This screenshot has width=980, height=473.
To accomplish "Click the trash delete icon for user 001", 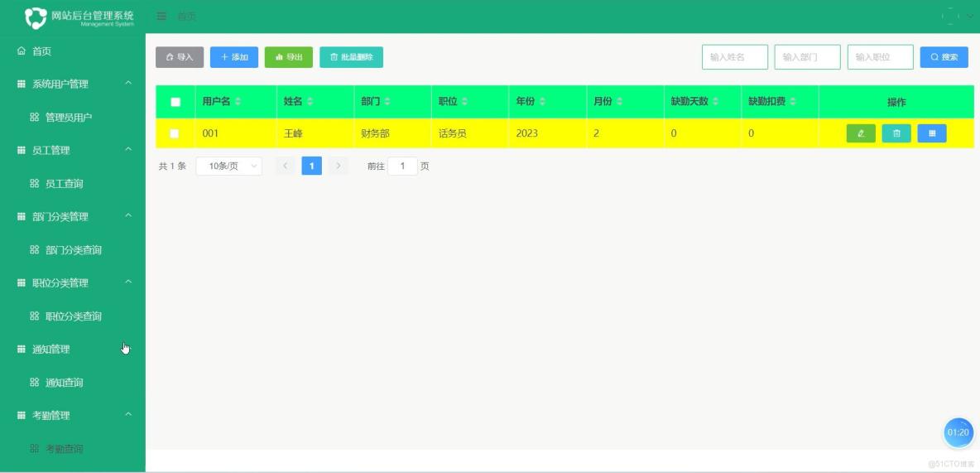I will coord(896,133).
